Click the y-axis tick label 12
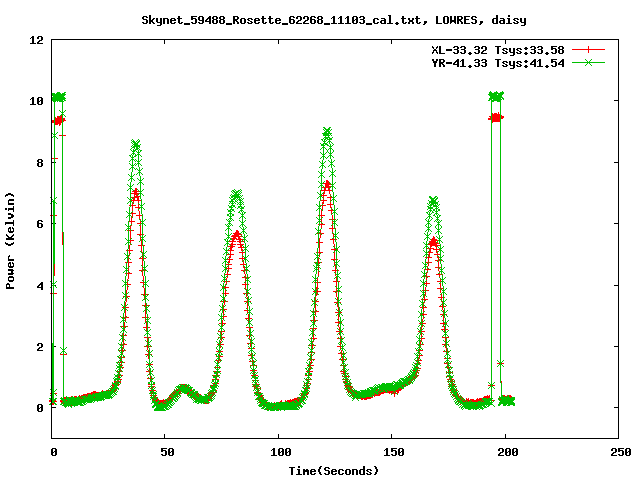Image resolution: width=640 pixels, height=480 pixels. (x=36, y=40)
